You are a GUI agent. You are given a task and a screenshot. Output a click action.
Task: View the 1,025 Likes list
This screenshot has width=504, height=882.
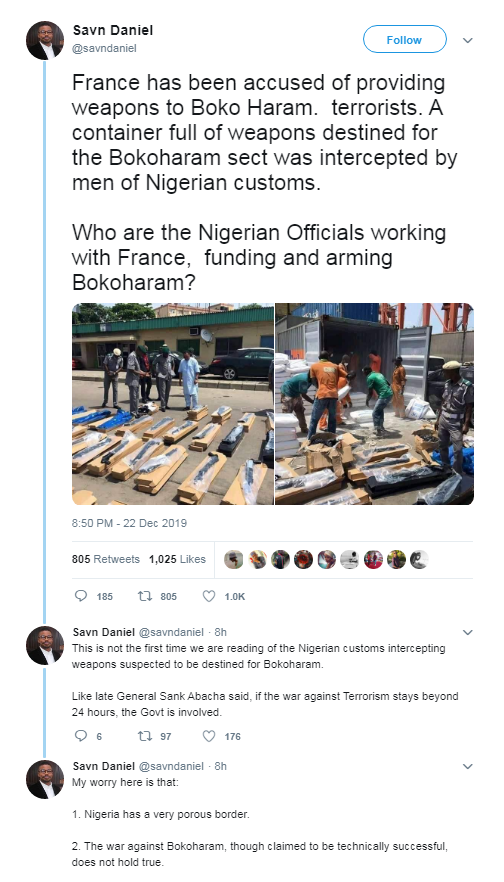[x=177, y=559]
